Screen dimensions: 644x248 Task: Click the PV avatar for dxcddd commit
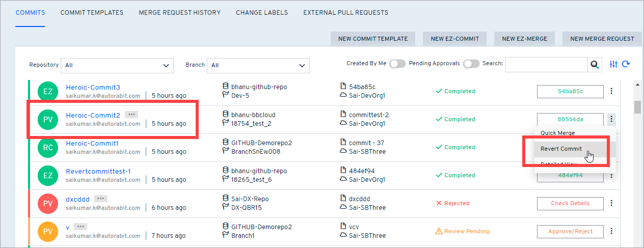tap(48, 204)
